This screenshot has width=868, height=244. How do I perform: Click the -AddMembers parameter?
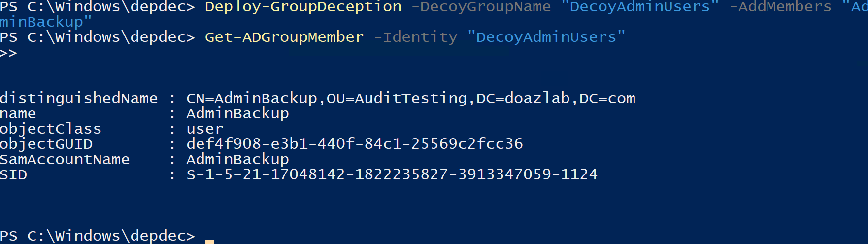[780, 7]
